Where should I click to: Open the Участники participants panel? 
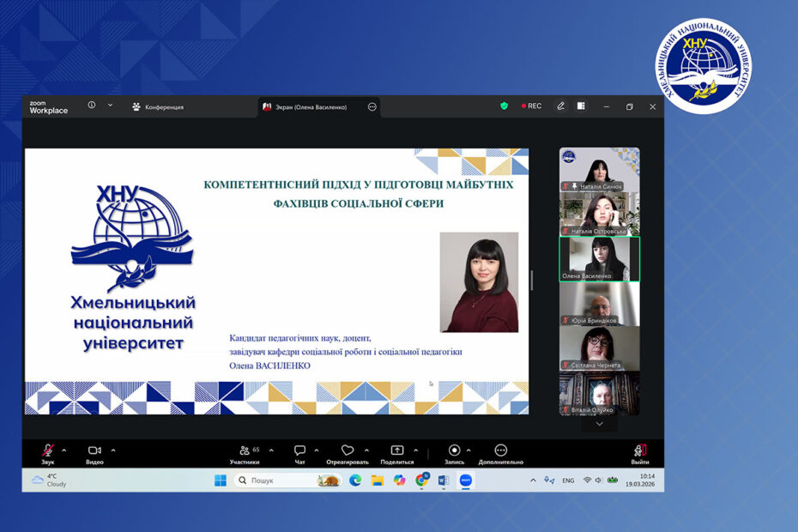245,451
